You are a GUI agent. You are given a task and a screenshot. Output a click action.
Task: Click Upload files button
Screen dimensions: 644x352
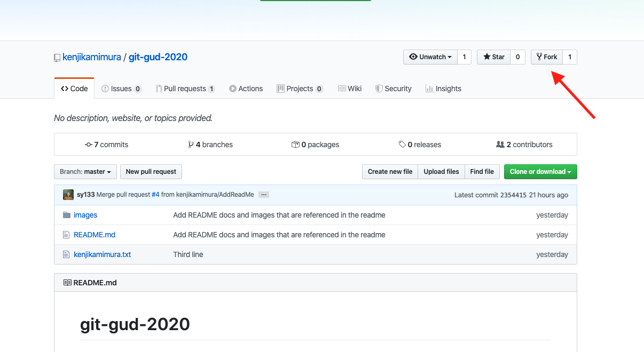pyautogui.click(x=441, y=172)
